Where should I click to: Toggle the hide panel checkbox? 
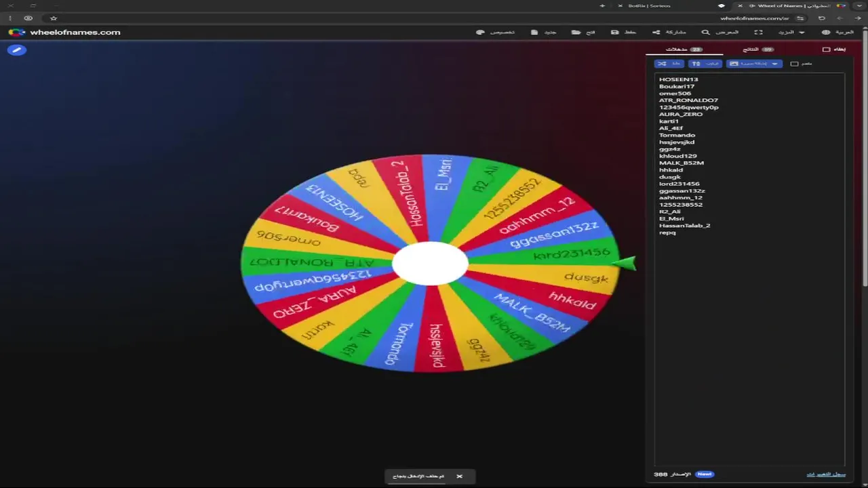point(826,49)
